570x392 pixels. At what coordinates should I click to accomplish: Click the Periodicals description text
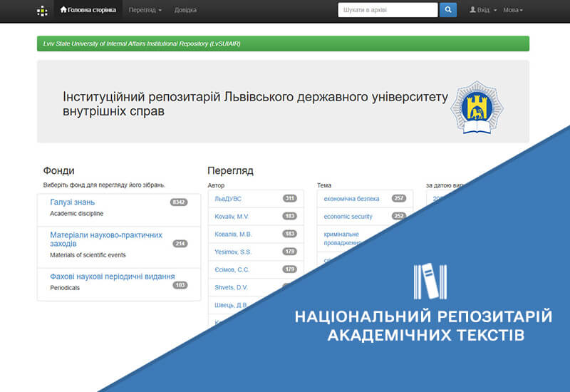coord(65,288)
